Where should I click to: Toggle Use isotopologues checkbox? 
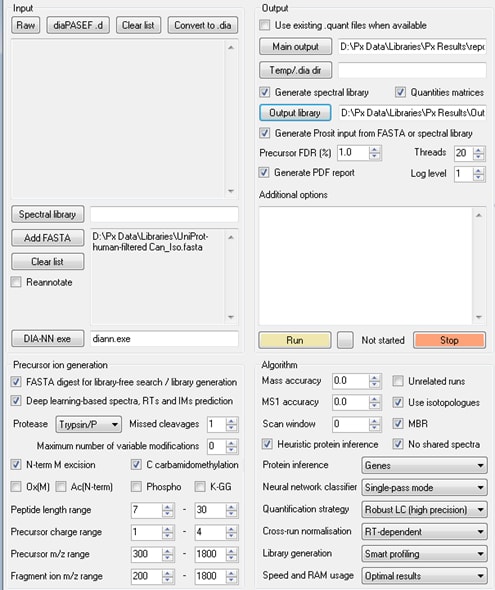pyautogui.click(x=398, y=402)
